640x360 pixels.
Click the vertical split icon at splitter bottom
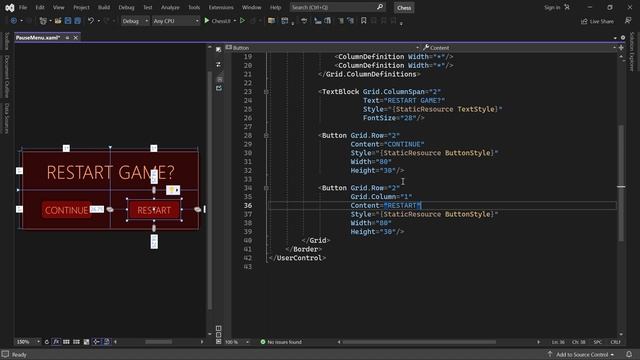click(219, 328)
